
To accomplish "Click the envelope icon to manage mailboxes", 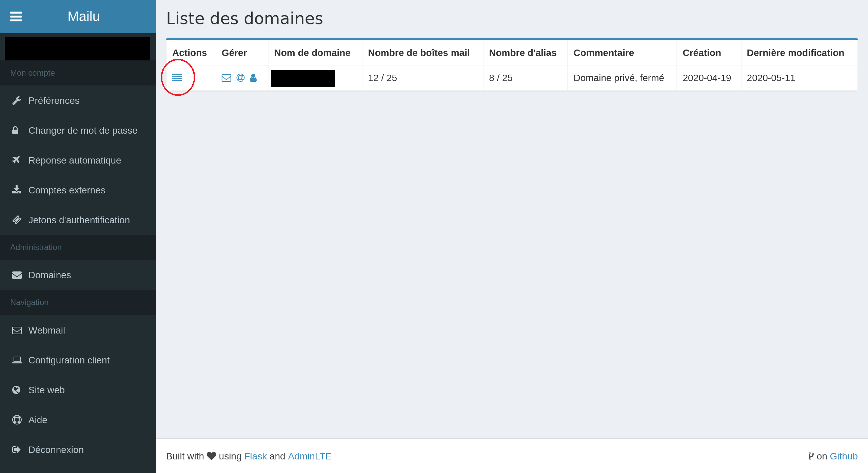I will click(226, 78).
